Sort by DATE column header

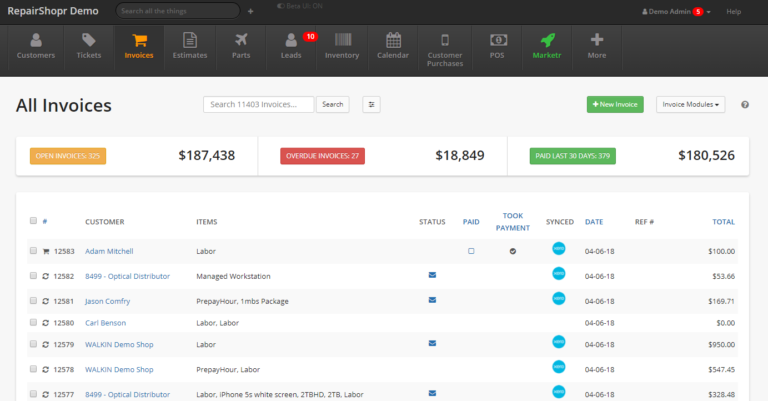pos(594,222)
